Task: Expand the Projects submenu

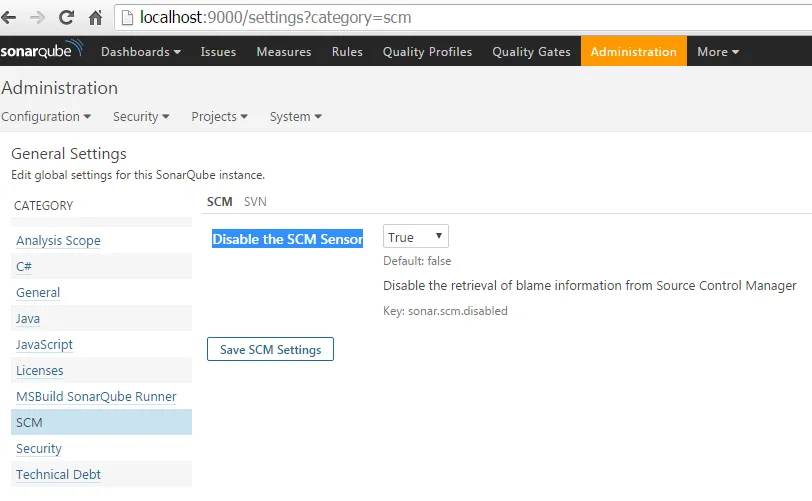Action: click(x=220, y=117)
